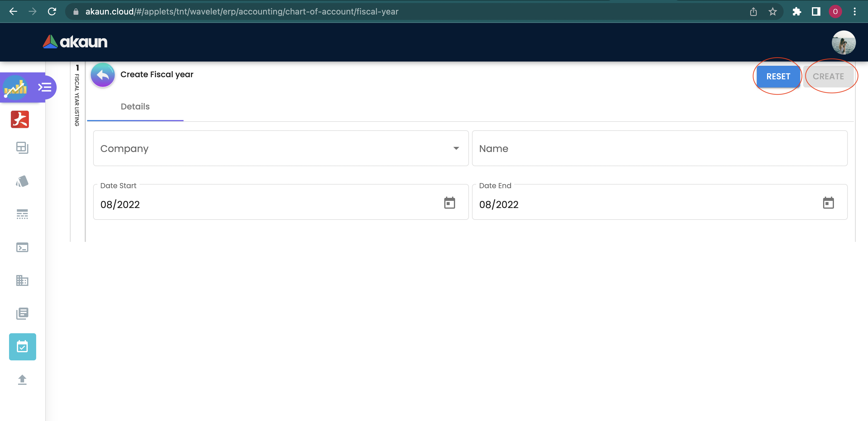Focus the Name input field
Viewport: 868px width, 421px height.
(659, 148)
